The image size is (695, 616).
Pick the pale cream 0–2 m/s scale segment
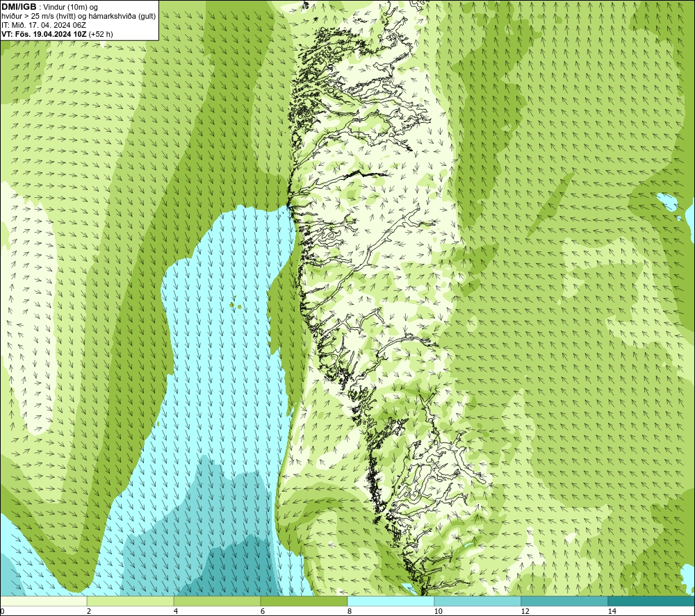pos(43,601)
